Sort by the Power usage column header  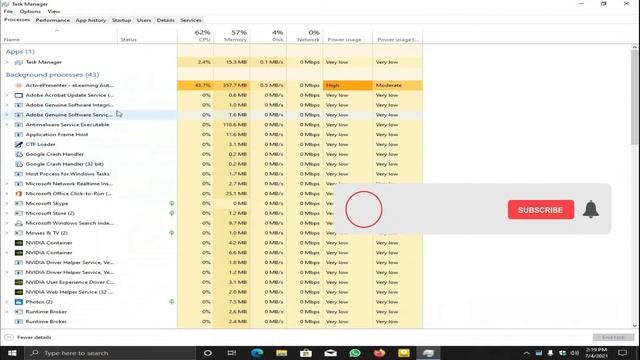[347, 36]
